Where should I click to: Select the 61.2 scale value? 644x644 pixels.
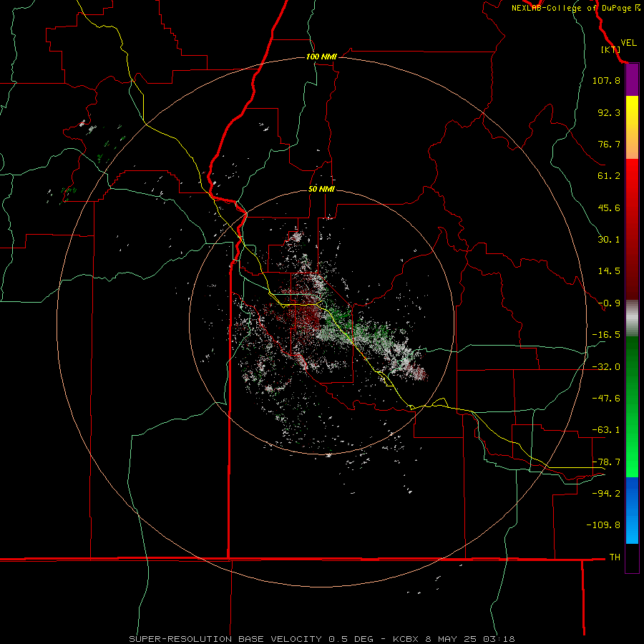pyautogui.click(x=609, y=176)
